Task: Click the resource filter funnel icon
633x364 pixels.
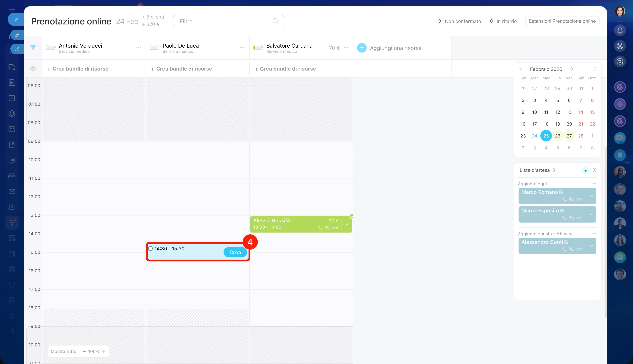Action: point(33,48)
